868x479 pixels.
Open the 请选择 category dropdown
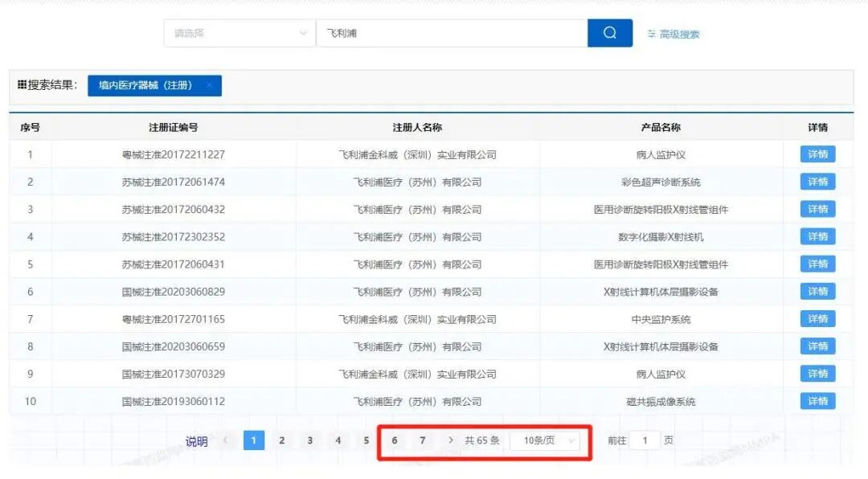237,33
